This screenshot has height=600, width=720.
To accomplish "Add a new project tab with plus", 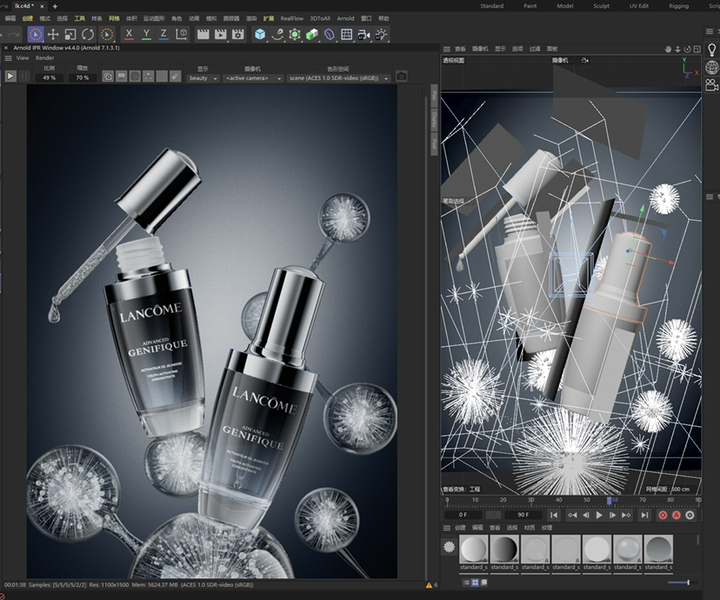I will pyautogui.click(x=55, y=6).
